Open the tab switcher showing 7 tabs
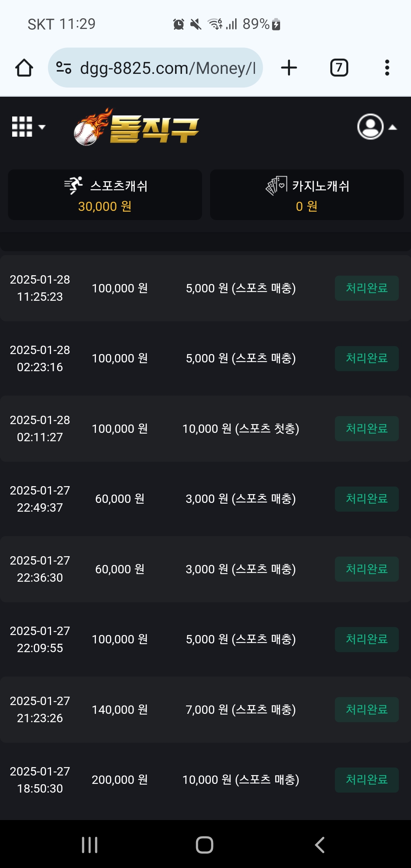 tap(339, 68)
